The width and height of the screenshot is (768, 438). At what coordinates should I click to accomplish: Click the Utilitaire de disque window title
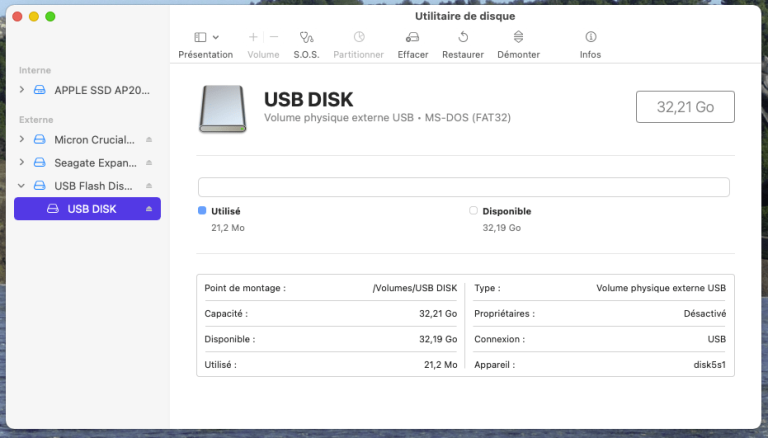tap(465, 16)
